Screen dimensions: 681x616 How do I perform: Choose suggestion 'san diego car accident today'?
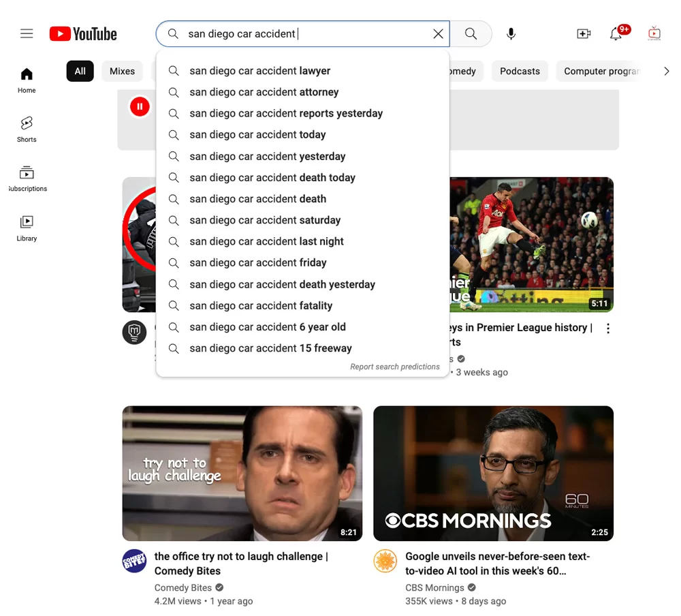(x=303, y=135)
